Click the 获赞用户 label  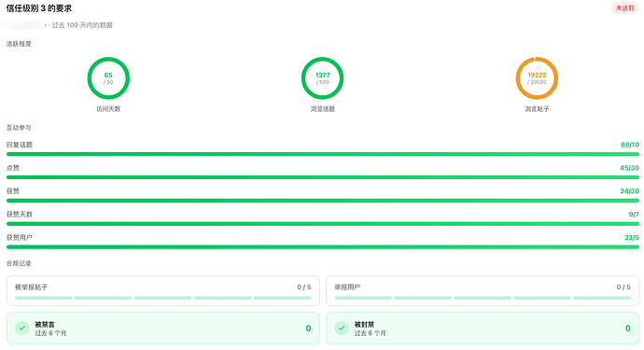[x=20, y=237]
